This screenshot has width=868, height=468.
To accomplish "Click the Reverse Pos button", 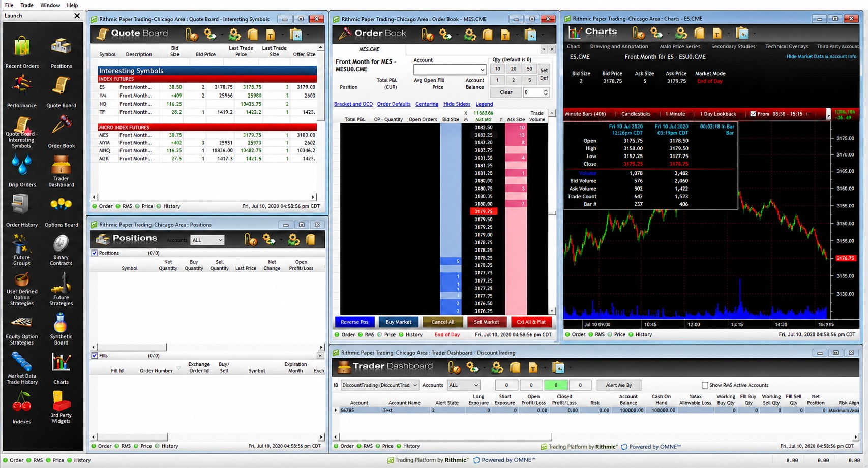I will pyautogui.click(x=354, y=322).
